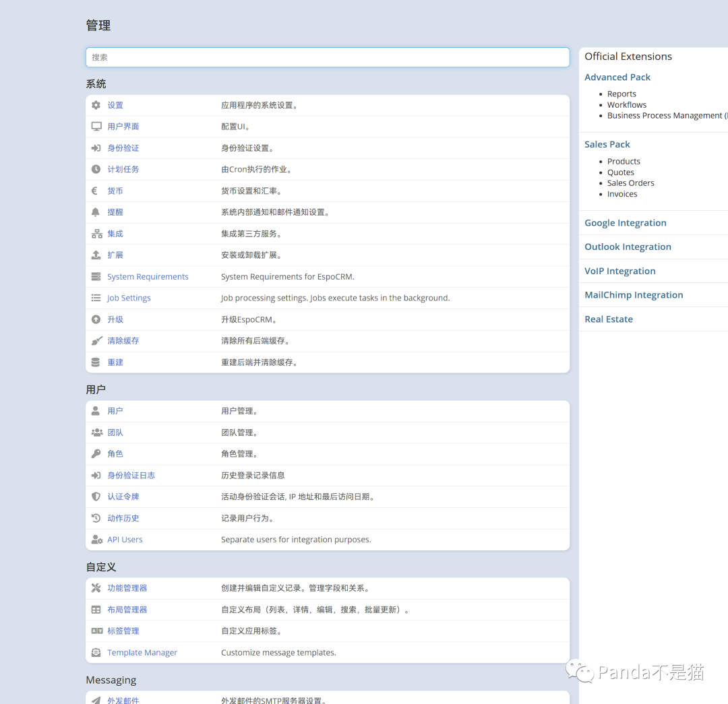Open the 集成 integrations link
Screen dimensions: 728x704
115,234
